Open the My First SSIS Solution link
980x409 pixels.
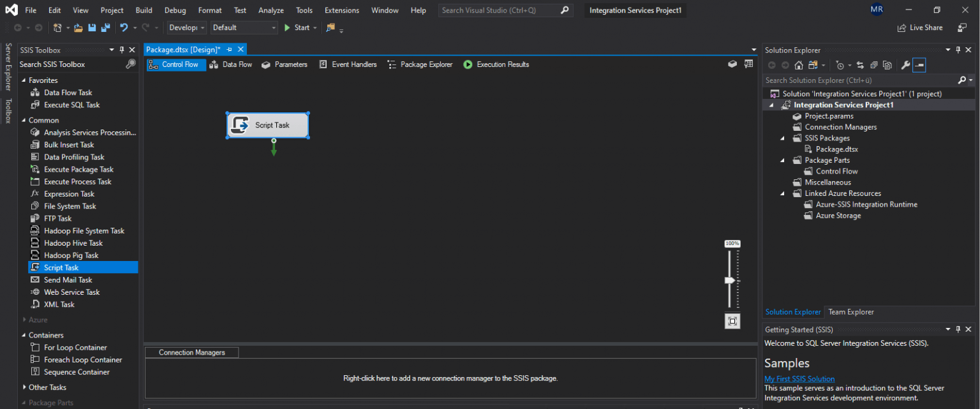point(799,379)
